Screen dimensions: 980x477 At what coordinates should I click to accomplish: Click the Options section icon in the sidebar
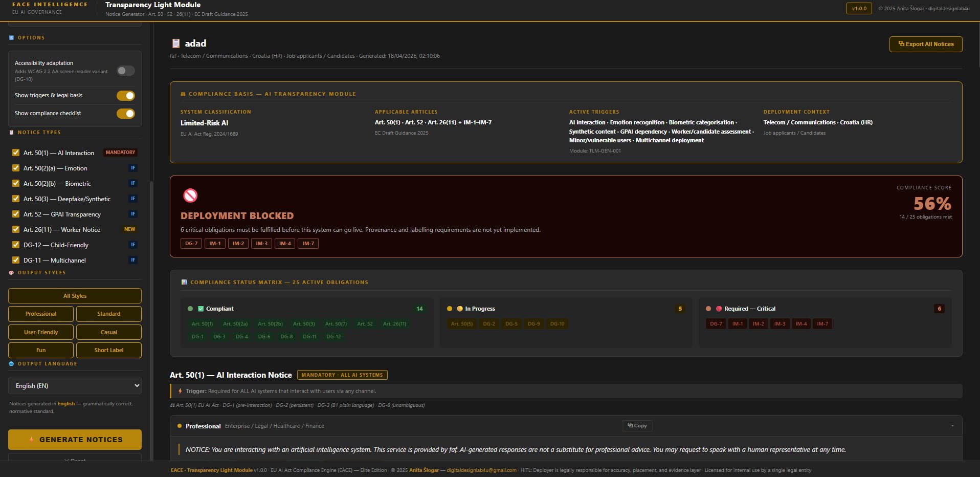(x=11, y=37)
